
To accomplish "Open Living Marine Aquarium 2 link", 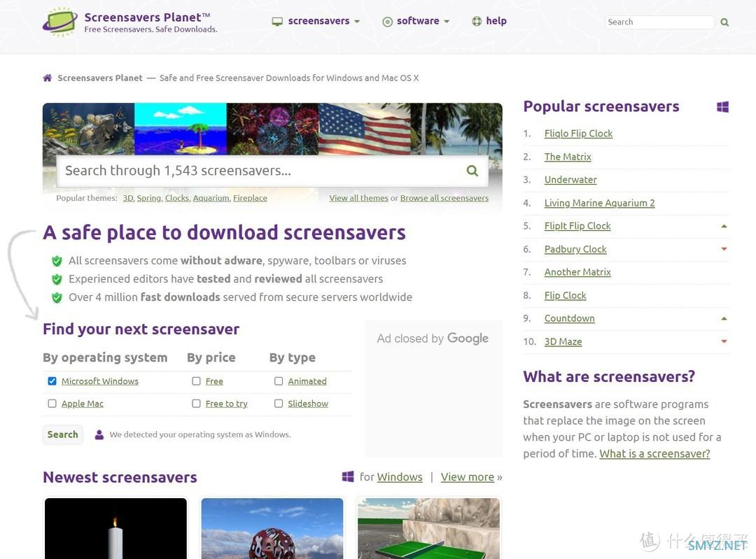I will coord(599,203).
